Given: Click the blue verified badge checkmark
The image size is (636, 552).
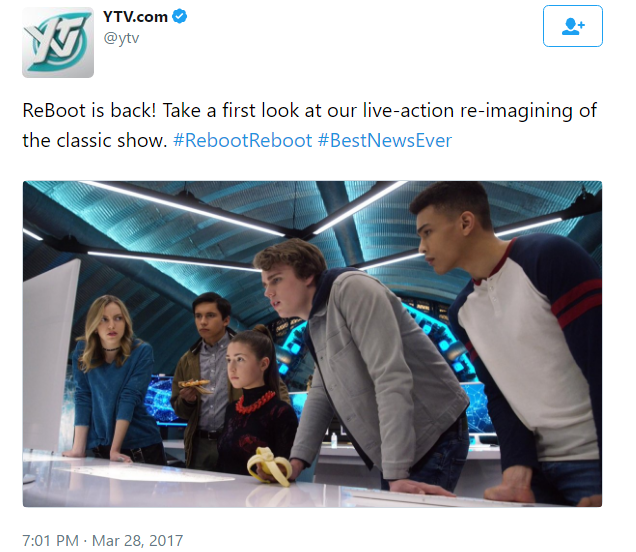Looking at the screenshot, I should click(180, 16).
